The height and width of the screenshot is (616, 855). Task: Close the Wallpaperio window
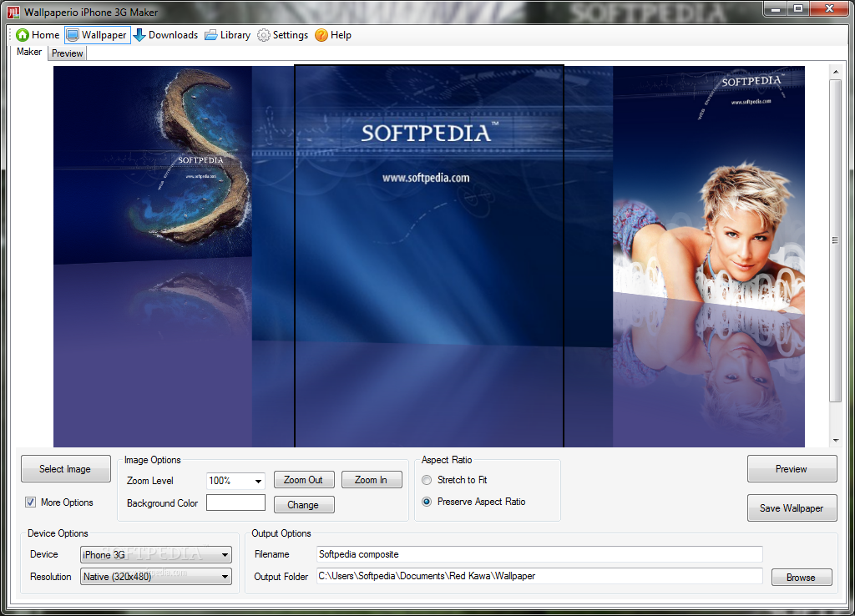click(829, 8)
